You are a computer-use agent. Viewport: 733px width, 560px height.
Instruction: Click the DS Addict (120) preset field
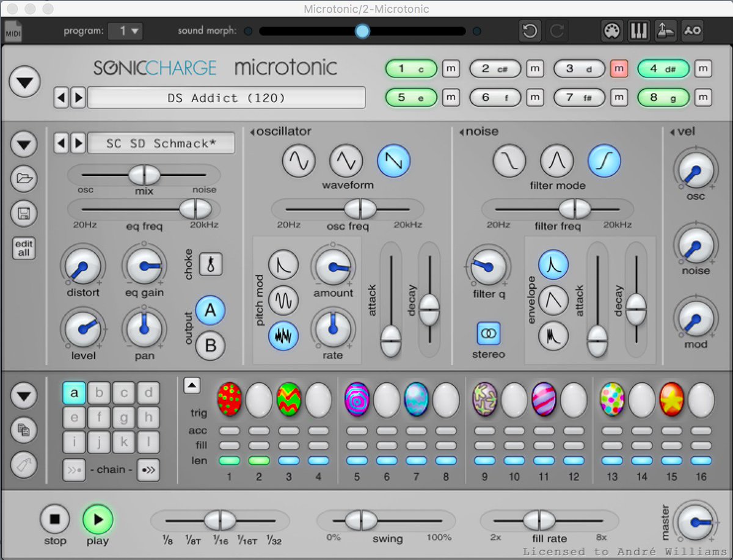227,98
